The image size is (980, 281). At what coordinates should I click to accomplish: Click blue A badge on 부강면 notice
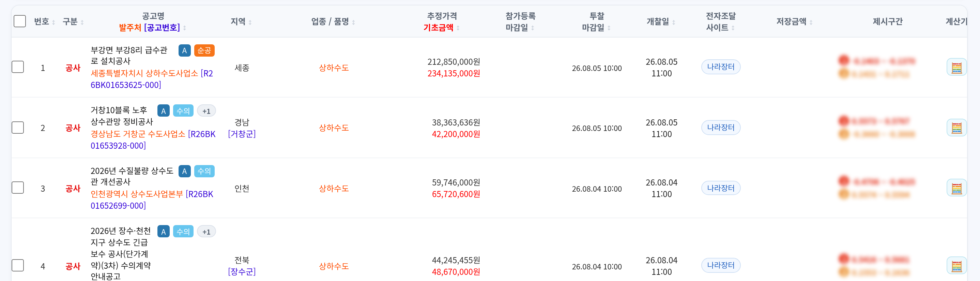click(184, 50)
